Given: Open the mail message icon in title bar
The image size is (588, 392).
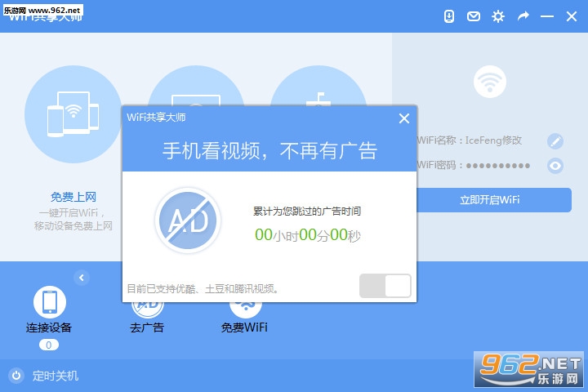Looking at the screenshot, I should pyautogui.click(x=473, y=16).
